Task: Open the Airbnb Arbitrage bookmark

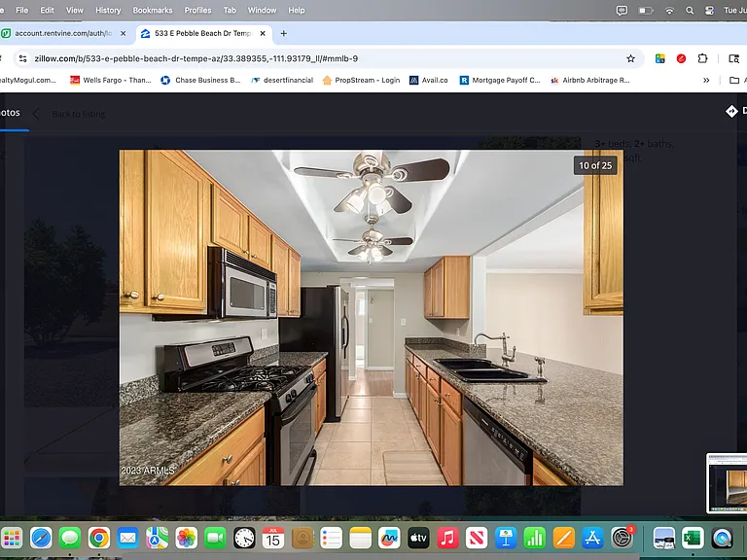Action: tap(589, 80)
